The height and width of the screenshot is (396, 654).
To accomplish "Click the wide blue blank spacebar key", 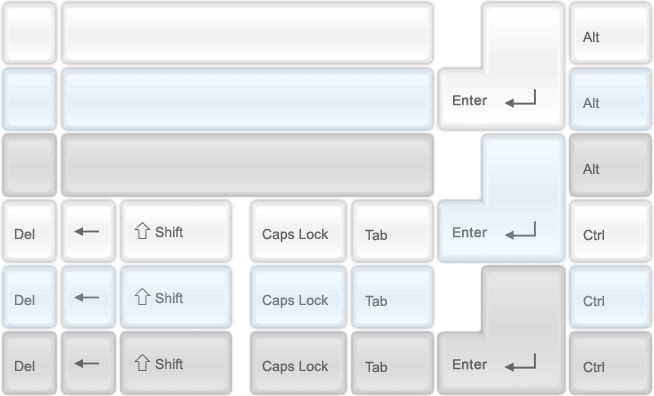I will (x=247, y=99).
